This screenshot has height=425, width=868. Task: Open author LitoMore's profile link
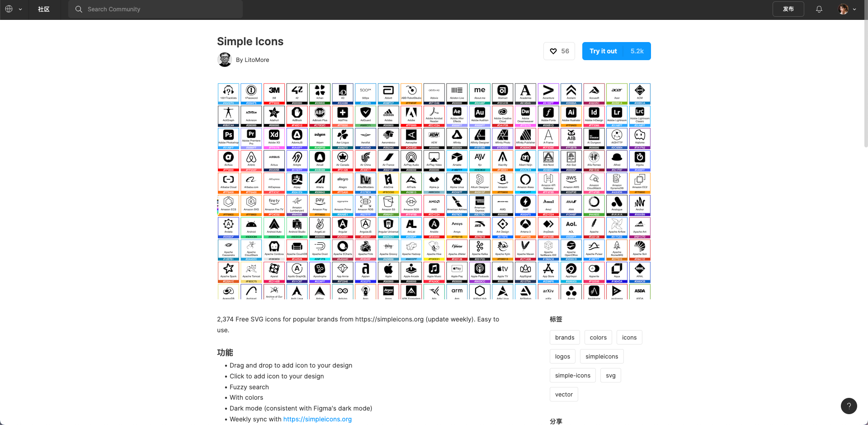coord(257,60)
